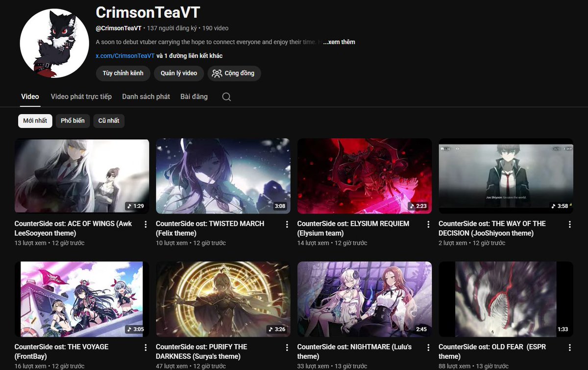Sort videos by Phổ biến
Image resolution: width=588 pixels, height=370 pixels.
(x=73, y=121)
